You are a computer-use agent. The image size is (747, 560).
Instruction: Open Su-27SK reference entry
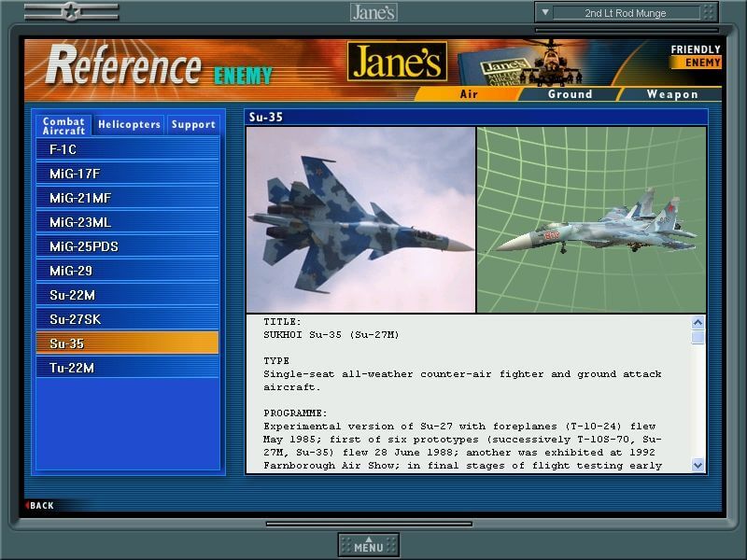pyautogui.click(x=128, y=319)
